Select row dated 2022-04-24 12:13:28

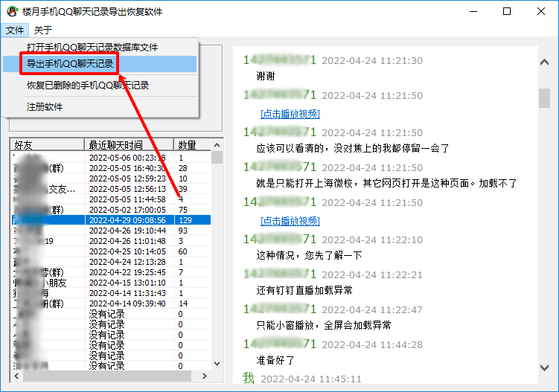pyautogui.click(x=111, y=262)
